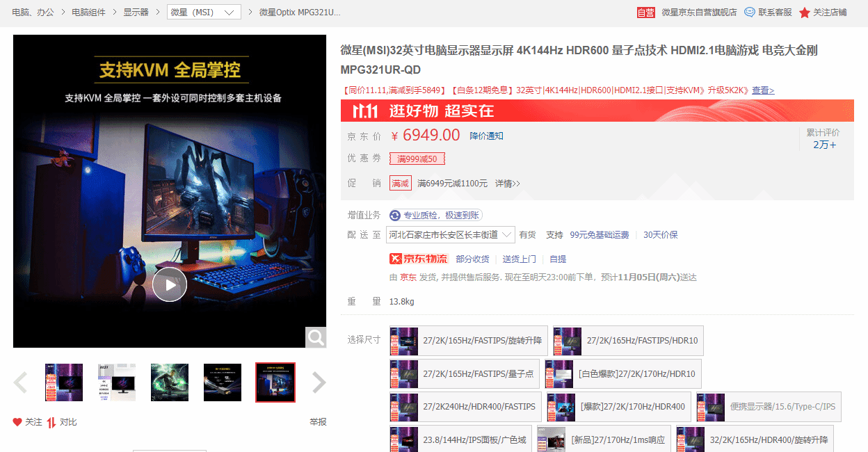The height and width of the screenshot is (452, 868).
Task: Show previous thumbnails with left arrow
Action: (21, 382)
